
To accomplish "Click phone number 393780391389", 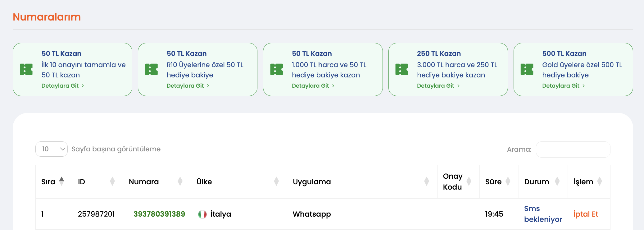I will pyautogui.click(x=159, y=214).
